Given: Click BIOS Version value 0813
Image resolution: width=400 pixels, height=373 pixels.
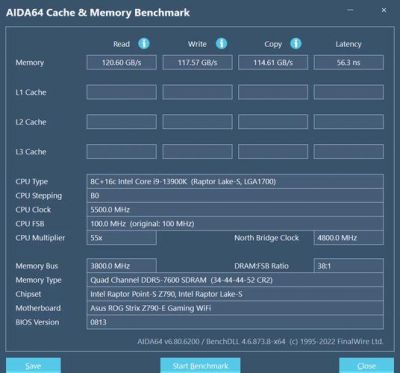Looking at the screenshot, I should tap(235, 322).
